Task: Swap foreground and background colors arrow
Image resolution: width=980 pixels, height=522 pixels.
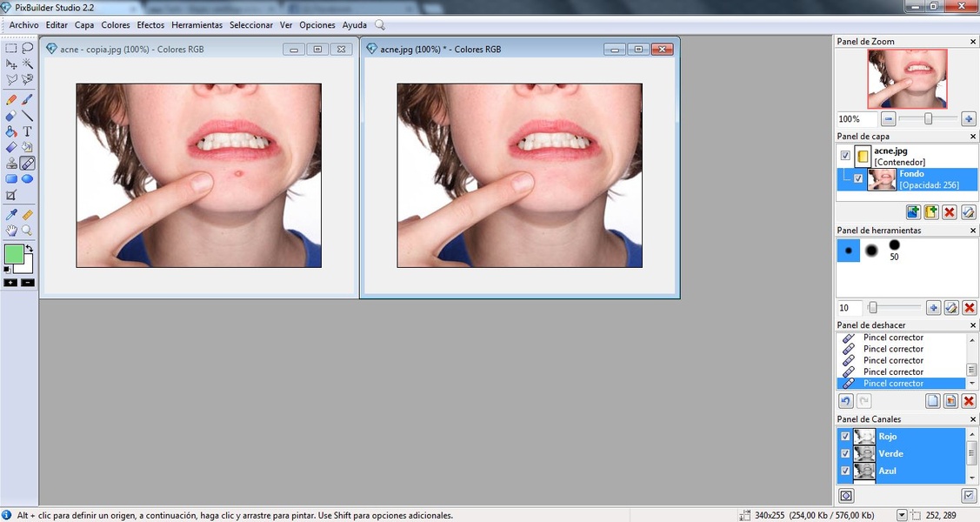Action: coord(29,248)
